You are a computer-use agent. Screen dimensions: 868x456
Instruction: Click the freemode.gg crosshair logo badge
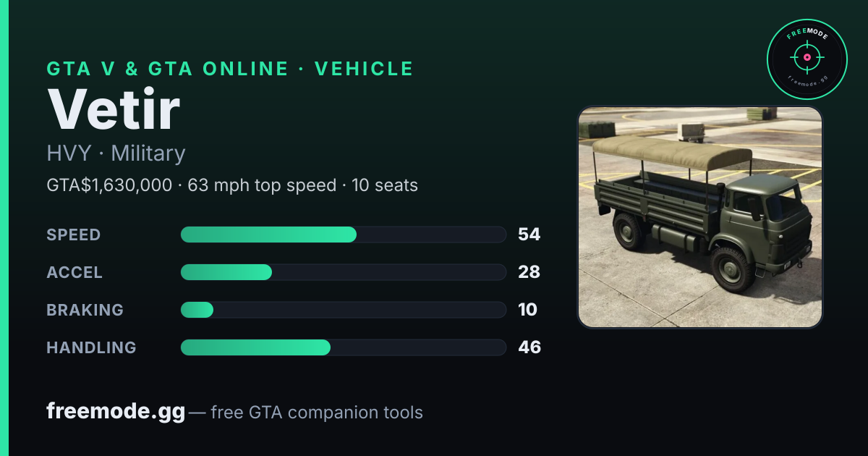click(x=807, y=59)
